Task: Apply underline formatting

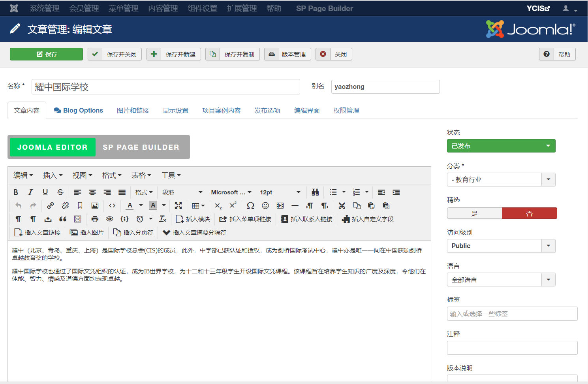Action: pos(45,192)
